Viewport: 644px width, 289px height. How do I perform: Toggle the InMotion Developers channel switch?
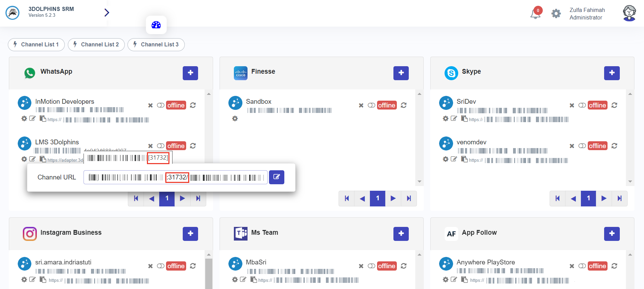click(161, 105)
